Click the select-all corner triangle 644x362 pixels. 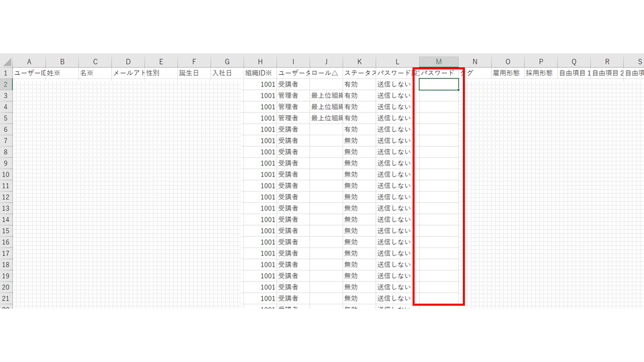[x=7, y=62]
